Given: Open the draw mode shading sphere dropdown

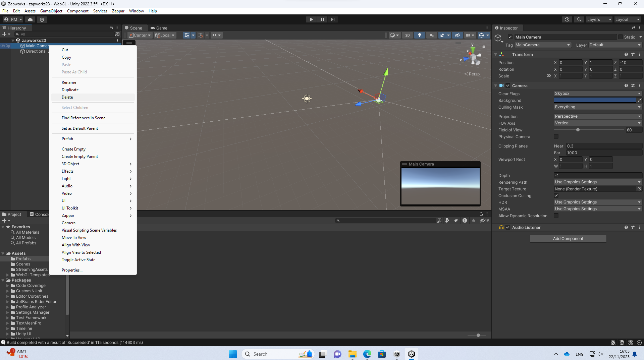Looking at the screenshot, I should point(394,35).
